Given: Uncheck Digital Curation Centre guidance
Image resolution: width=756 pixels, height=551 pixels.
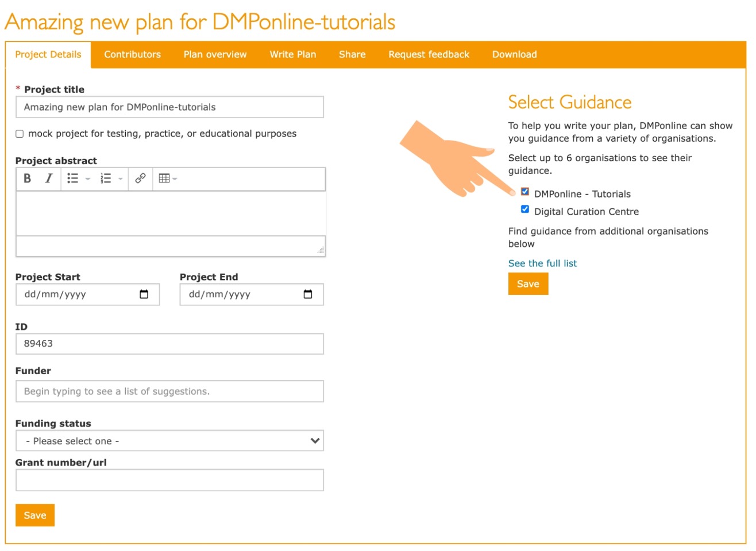Looking at the screenshot, I should 524,209.
